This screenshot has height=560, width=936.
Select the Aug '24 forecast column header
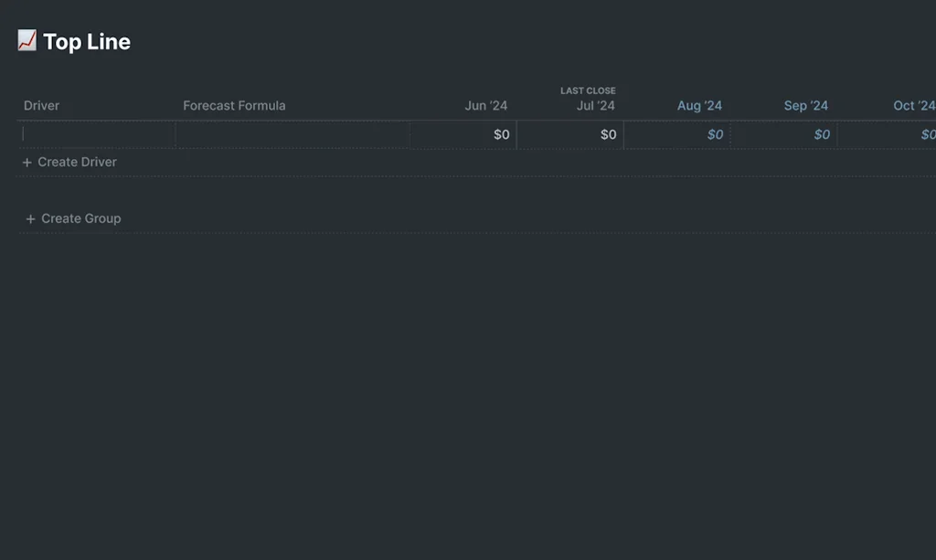pos(699,105)
